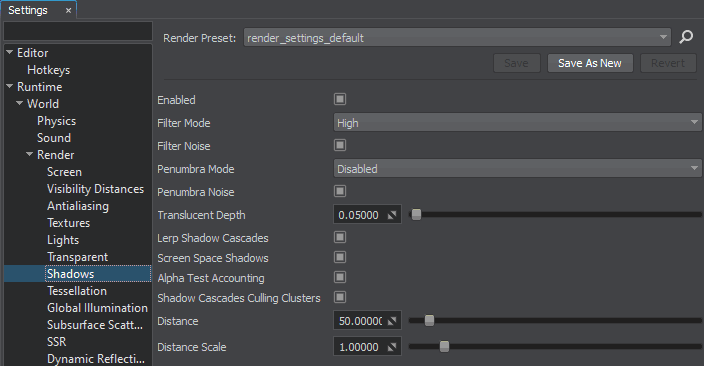
Task: Click the render preset search magnifier icon
Action: click(x=686, y=37)
